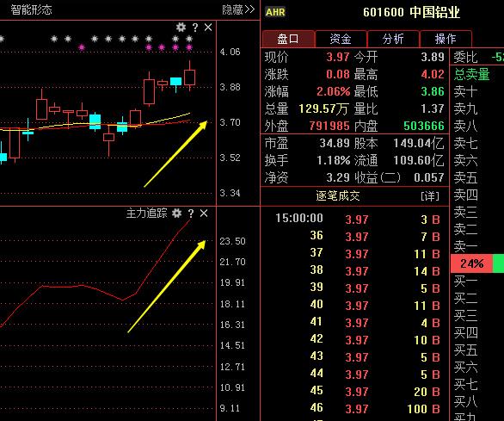
Task: Close the 主力追踪 indicator panel
Action: click(x=204, y=213)
